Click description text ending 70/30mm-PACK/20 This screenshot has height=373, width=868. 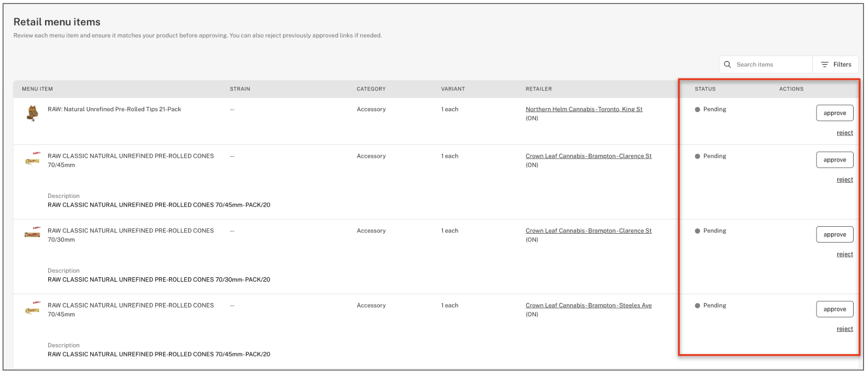tap(159, 280)
